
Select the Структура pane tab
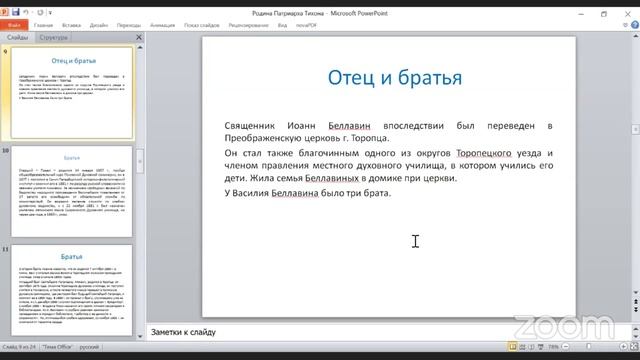(53, 37)
